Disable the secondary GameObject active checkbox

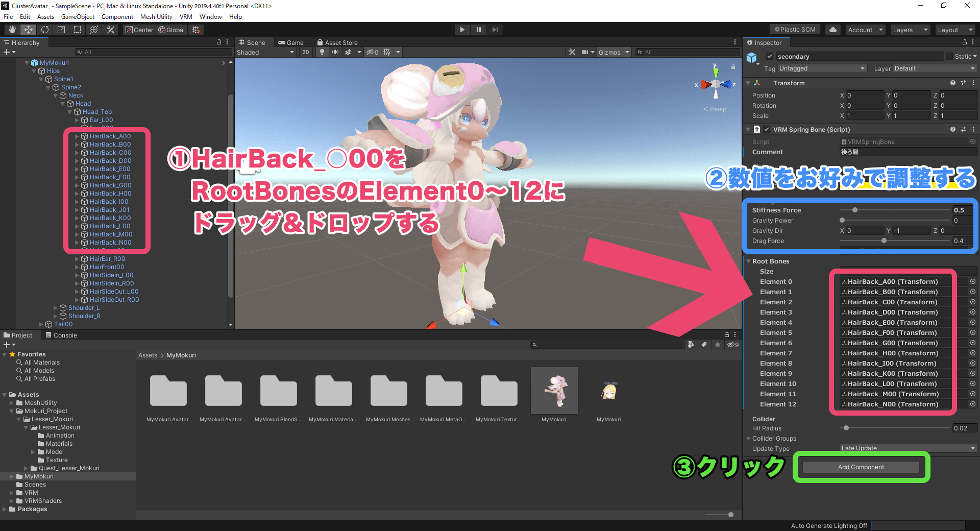pyautogui.click(x=770, y=56)
